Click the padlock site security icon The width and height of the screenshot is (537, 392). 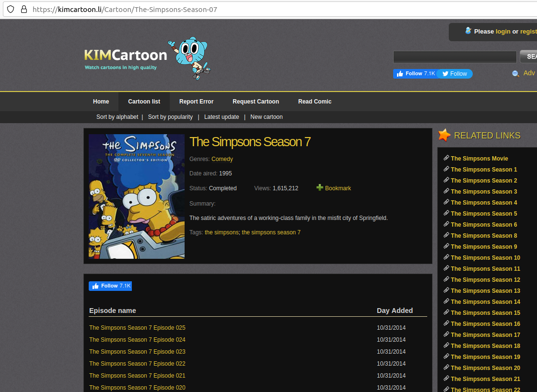(24, 9)
